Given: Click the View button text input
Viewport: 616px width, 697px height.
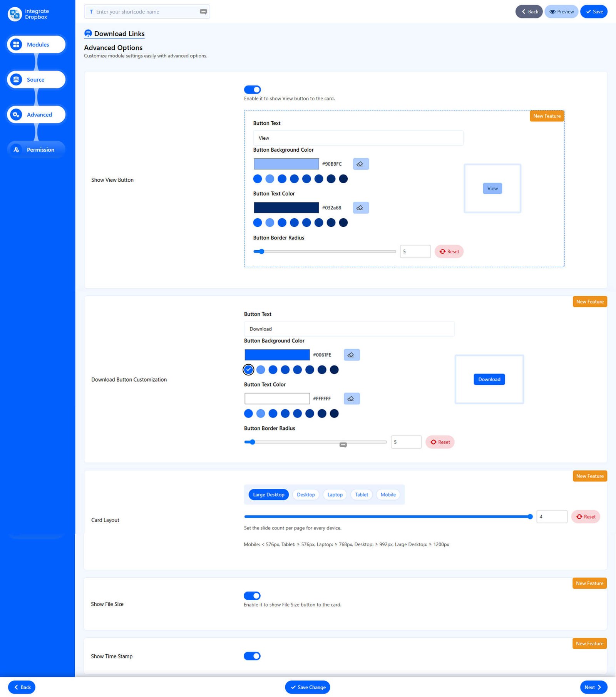Looking at the screenshot, I should click(358, 138).
